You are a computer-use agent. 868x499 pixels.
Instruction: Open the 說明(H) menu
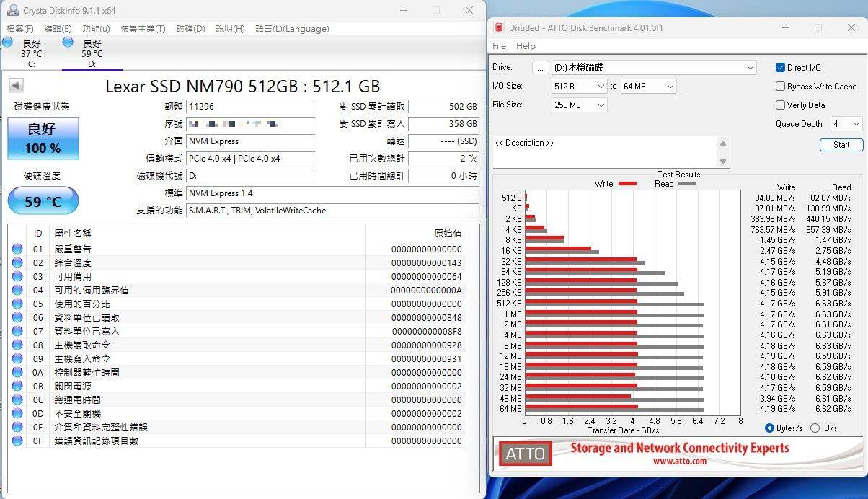pyautogui.click(x=231, y=29)
